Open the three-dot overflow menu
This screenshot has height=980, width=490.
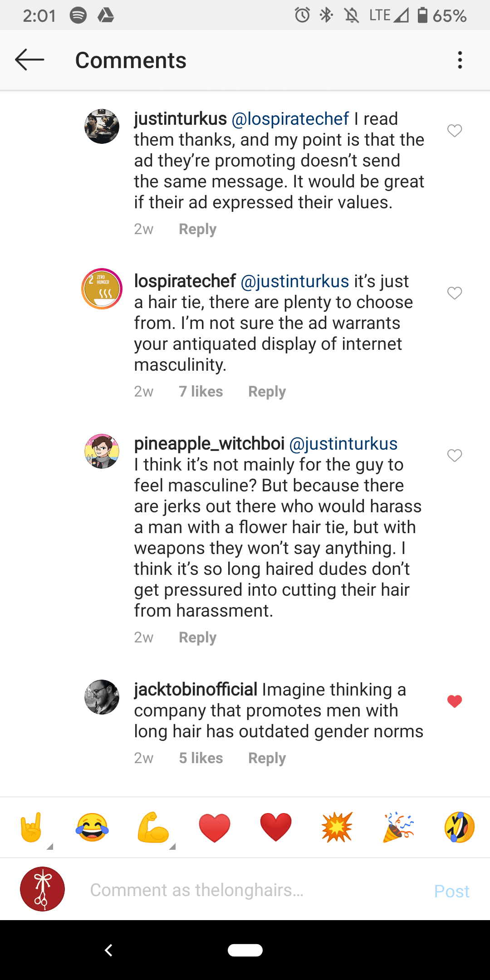click(x=460, y=60)
